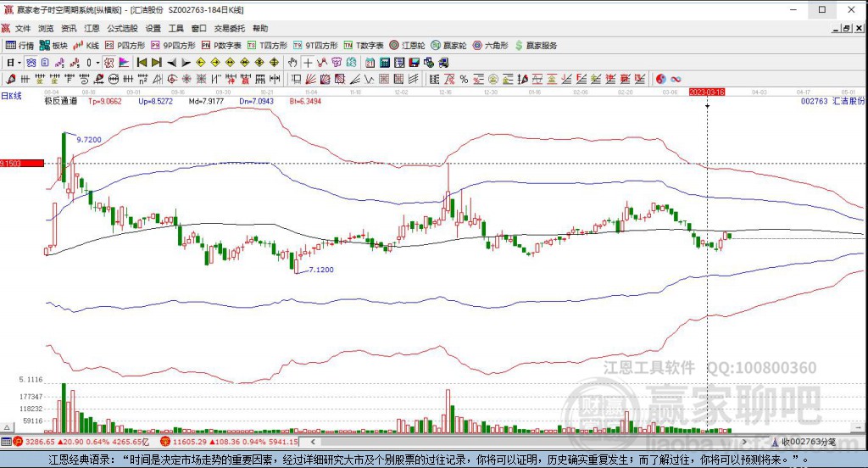The image size is (868, 468).
Task: Step chart right with black arrow
Action: click(186, 63)
